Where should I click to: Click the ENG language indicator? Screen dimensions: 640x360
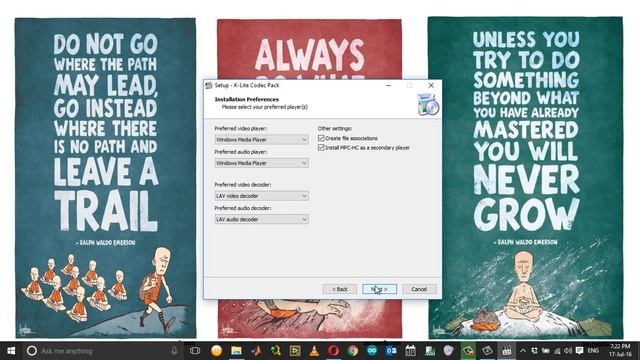pos(593,351)
